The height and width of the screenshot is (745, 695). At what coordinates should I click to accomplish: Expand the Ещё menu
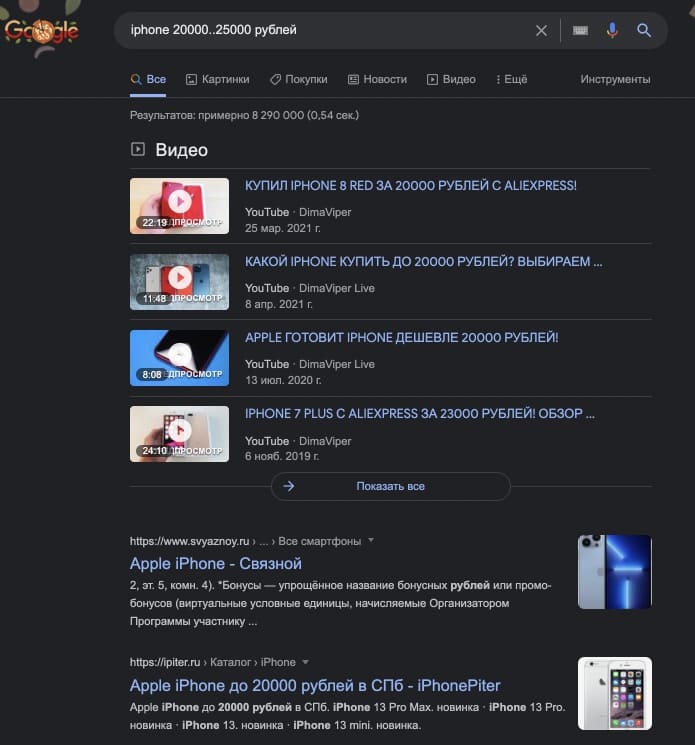[x=511, y=79]
